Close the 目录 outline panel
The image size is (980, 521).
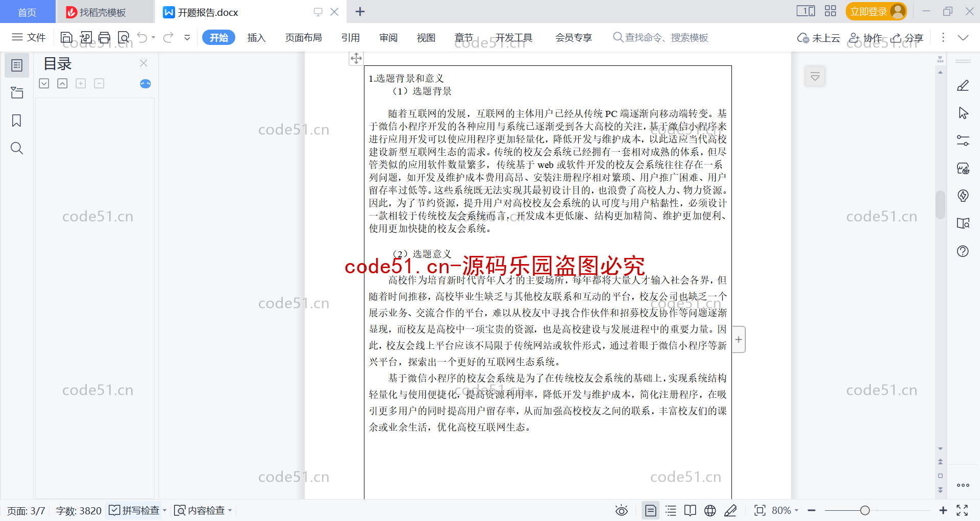143,63
